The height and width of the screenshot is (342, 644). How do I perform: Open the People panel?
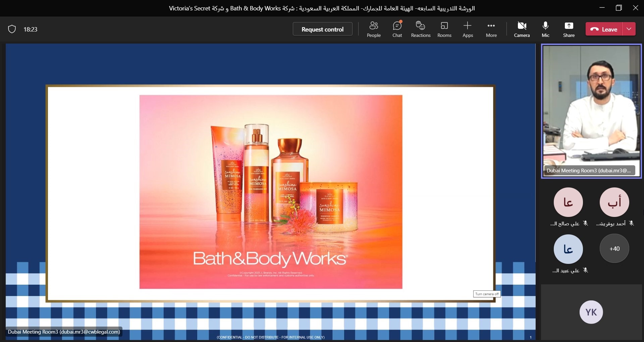(x=374, y=29)
